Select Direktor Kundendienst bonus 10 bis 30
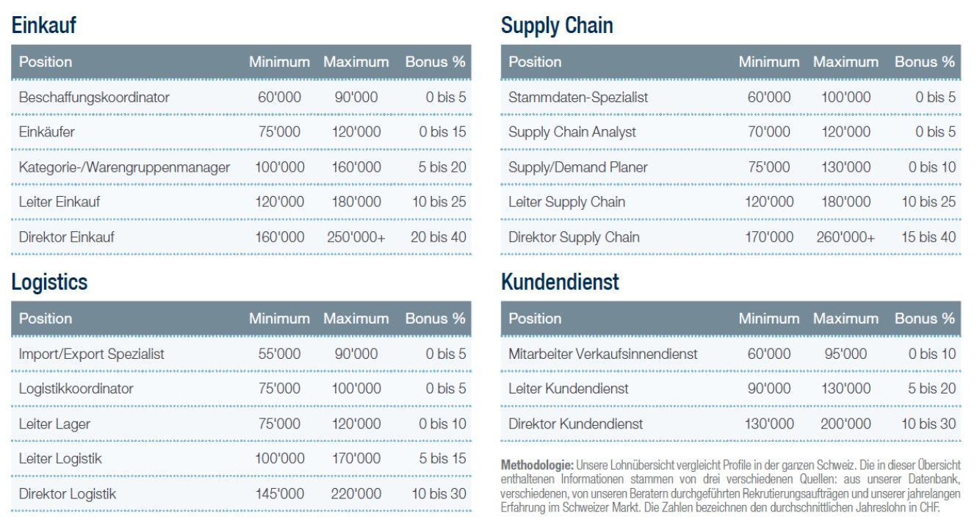980x527 pixels. click(929, 424)
